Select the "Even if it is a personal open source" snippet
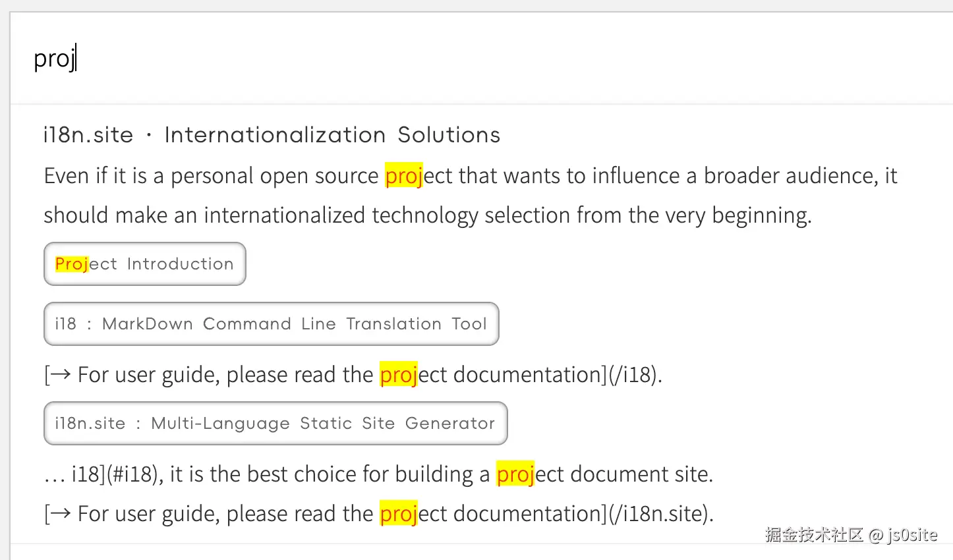 211,176
